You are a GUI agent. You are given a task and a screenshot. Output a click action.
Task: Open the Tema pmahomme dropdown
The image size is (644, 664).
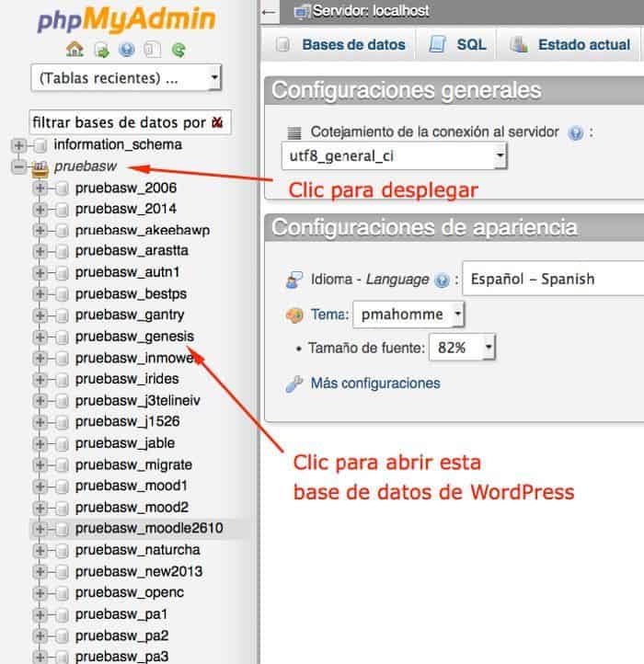408,315
